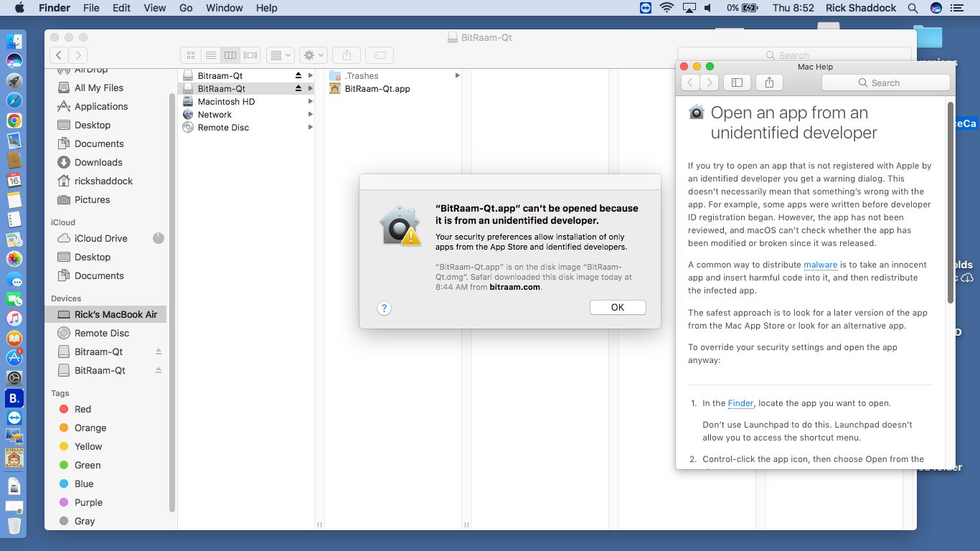Screen dimensions: 980x551
Task: Switch Finder to icon view
Action: 190,55
